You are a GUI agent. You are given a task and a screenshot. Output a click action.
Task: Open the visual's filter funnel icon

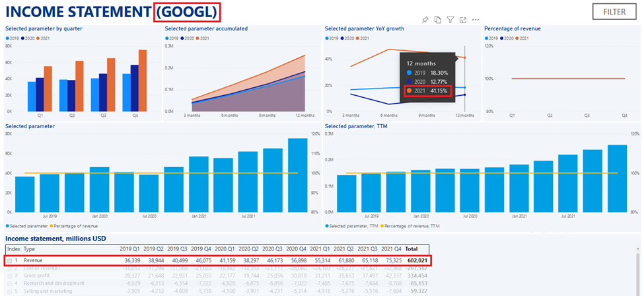450,20
